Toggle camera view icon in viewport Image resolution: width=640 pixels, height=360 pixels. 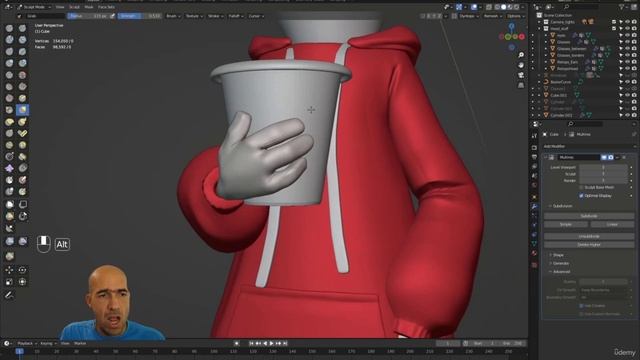click(521, 75)
